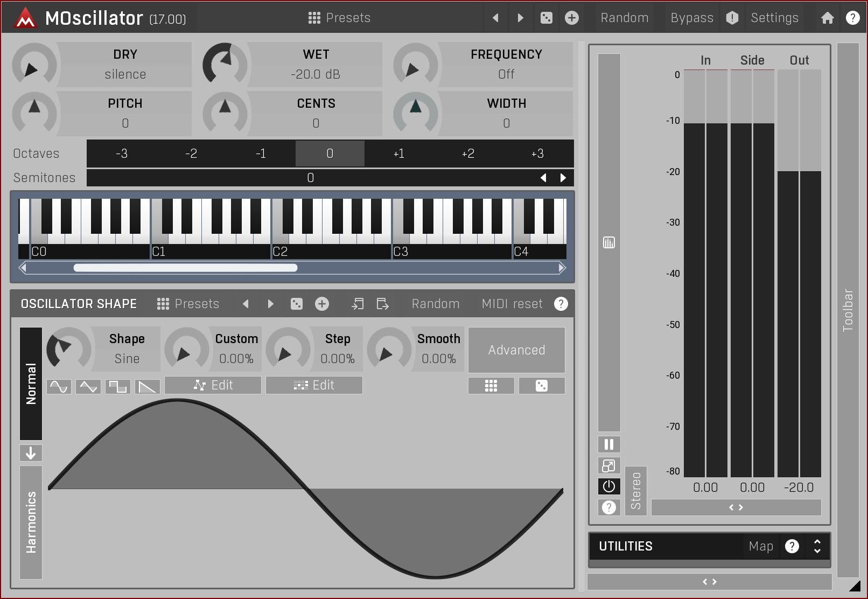Expand the Utilities panel arrows

(817, 546)
